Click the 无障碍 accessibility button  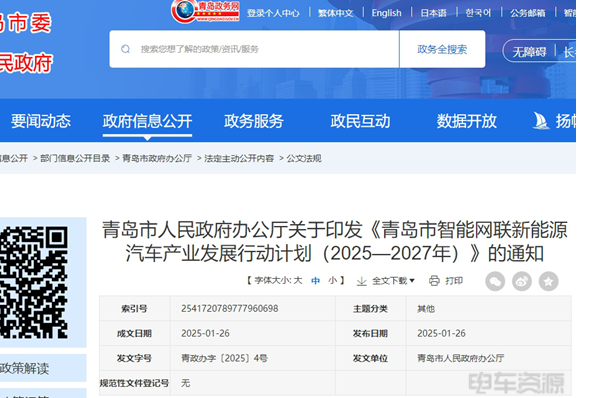(x=529, y=52)
